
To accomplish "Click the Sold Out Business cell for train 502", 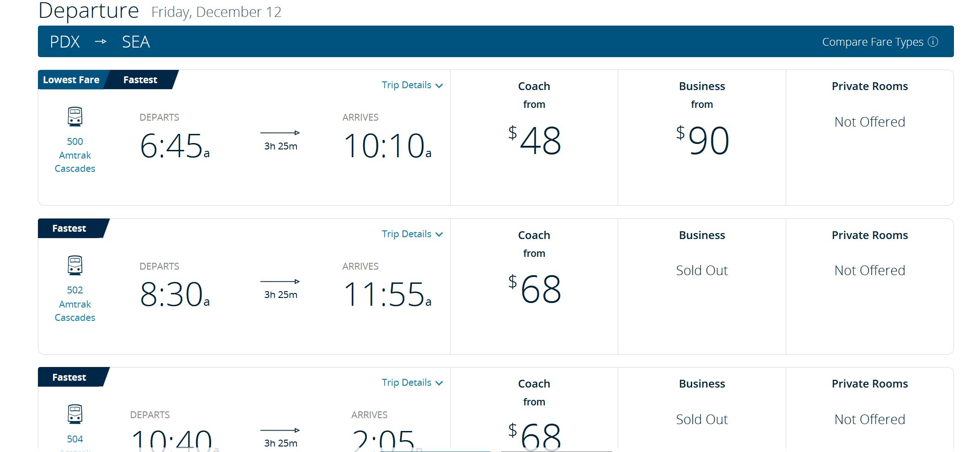I will [702, 271].
